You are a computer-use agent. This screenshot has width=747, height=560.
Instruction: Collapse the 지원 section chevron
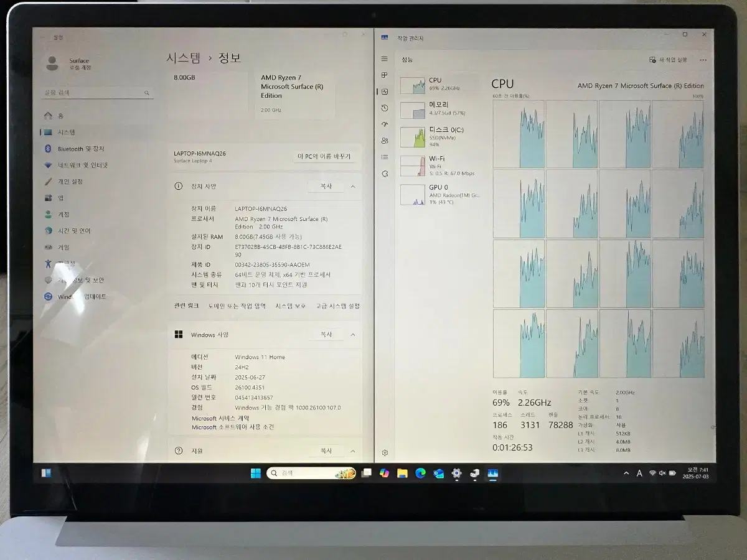point(353,451)
